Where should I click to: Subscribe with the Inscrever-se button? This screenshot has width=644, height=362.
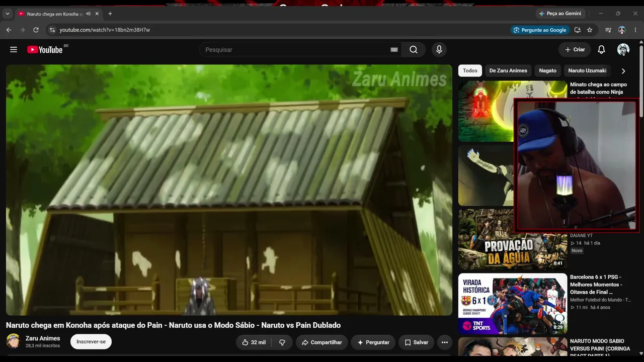[91, 342]
